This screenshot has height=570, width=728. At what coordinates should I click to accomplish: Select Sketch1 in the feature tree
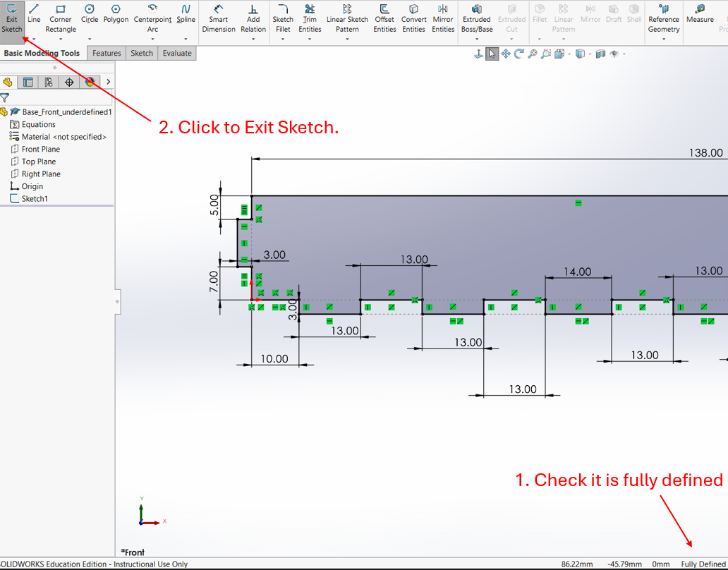coord(35,199)
